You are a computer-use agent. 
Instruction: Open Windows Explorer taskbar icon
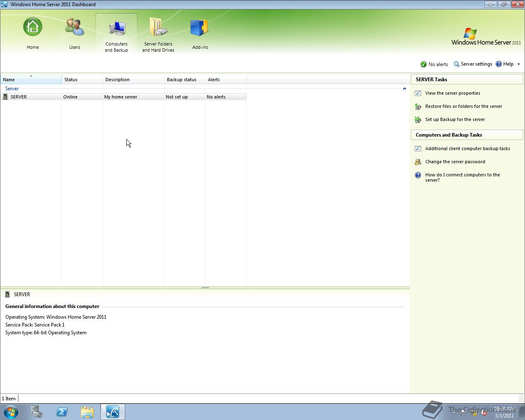(x=87, y=412)
